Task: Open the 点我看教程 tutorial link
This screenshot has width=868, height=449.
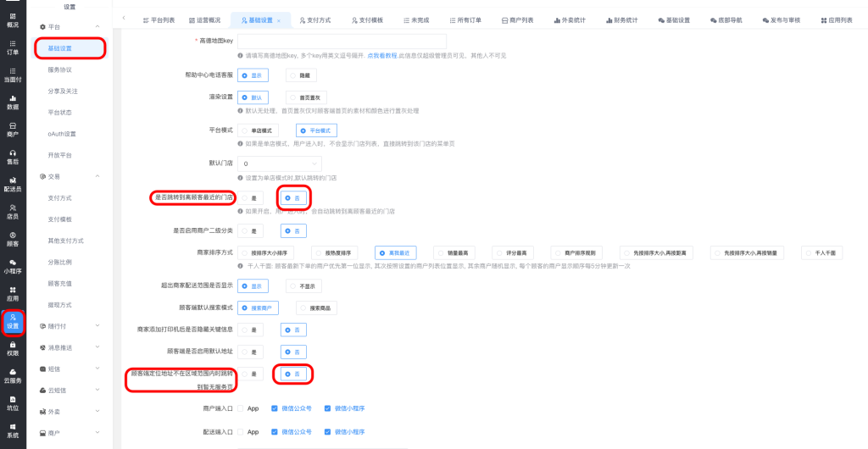Action: (386, 56)
